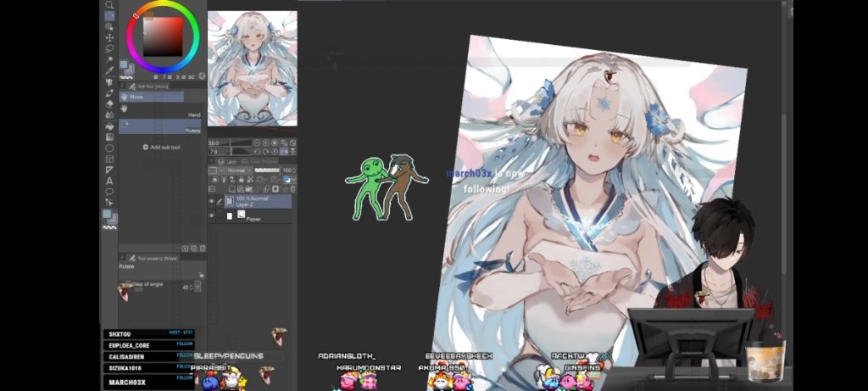Select main color swatch under color wheel
Image resolution: width=868 pixels, height=391 pixels.
pos(124,65)
